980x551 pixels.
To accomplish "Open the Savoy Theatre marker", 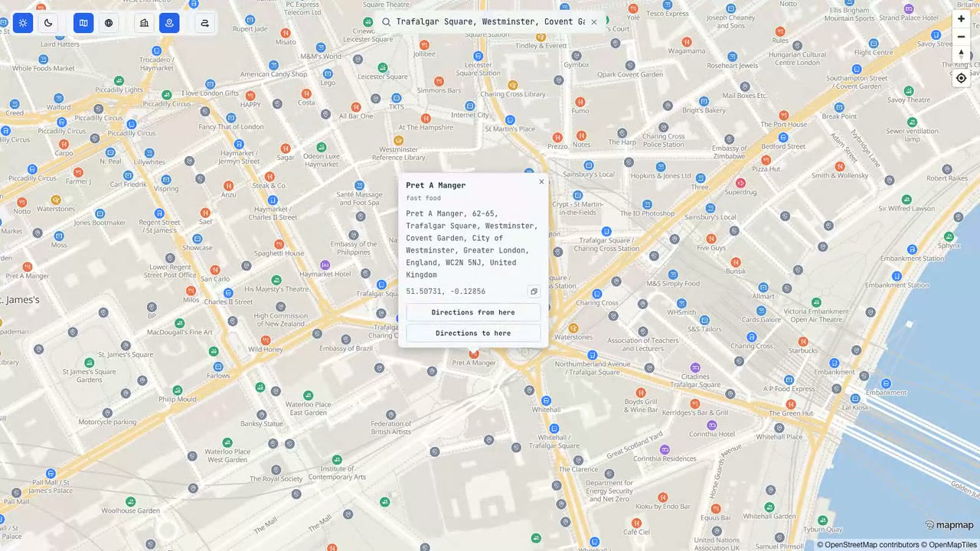I will coord(908,90).
